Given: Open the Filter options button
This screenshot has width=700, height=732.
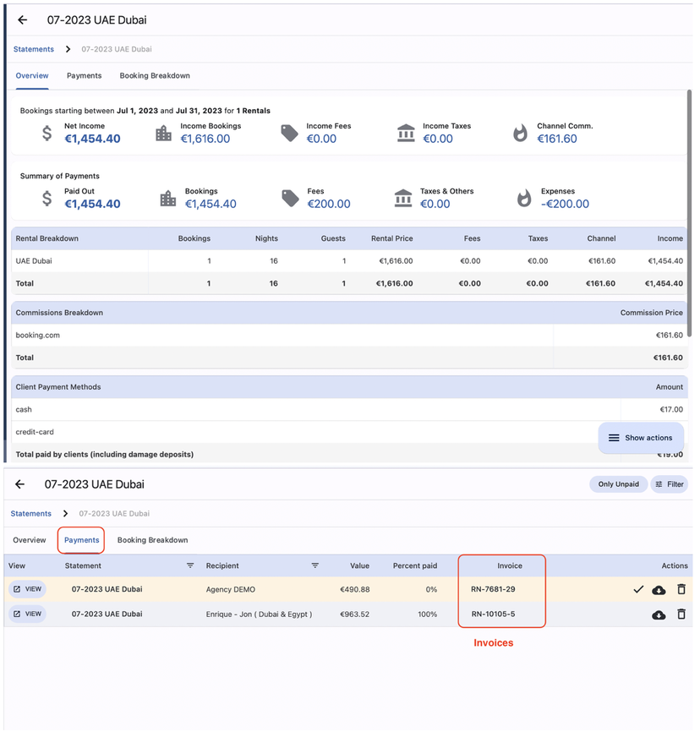Looking at the screenshot, I should 670,484.
